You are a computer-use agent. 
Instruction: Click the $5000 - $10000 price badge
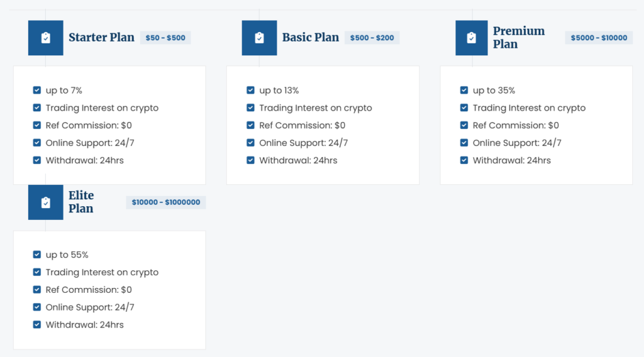pyautogui.click(x=599, y=38)
